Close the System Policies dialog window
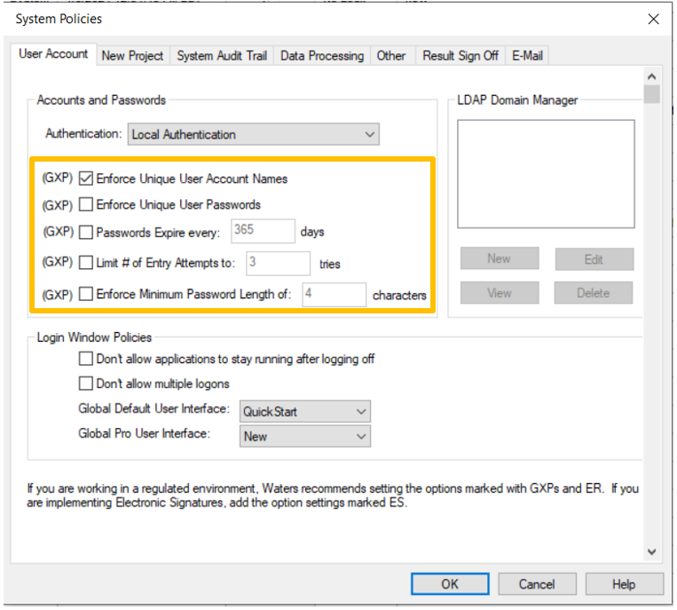Image resolution: width=677 pixels, height=610 pixels. (x=653, y=19)
